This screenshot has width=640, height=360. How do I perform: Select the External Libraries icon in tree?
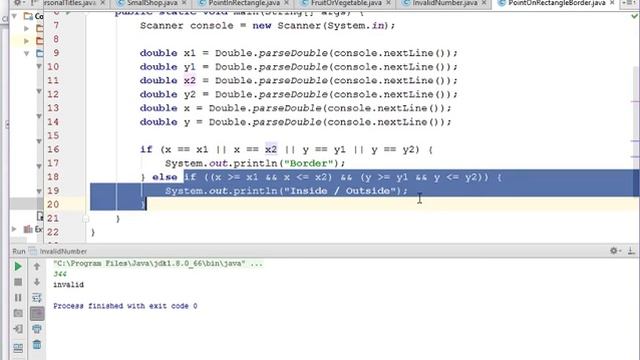coord(28,229)
